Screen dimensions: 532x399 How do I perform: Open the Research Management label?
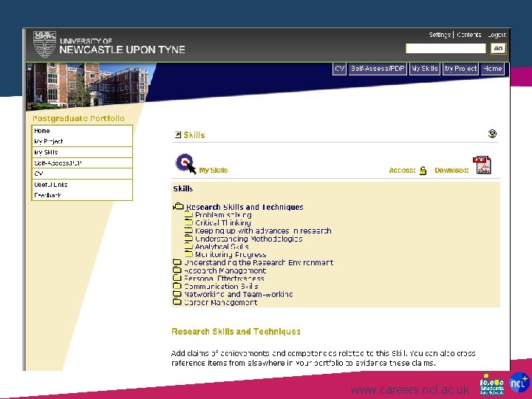225,270
